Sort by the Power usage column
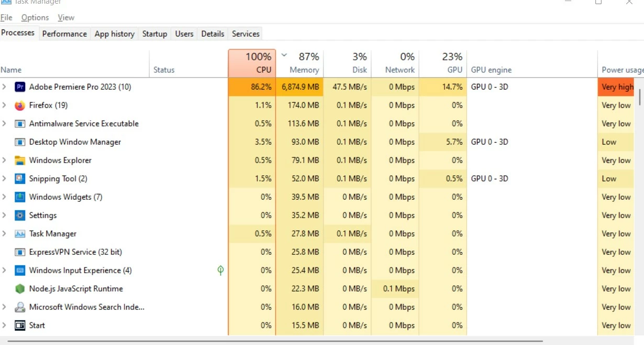The width and height of the screenshot is (644, 345). [x=621, y=64]
